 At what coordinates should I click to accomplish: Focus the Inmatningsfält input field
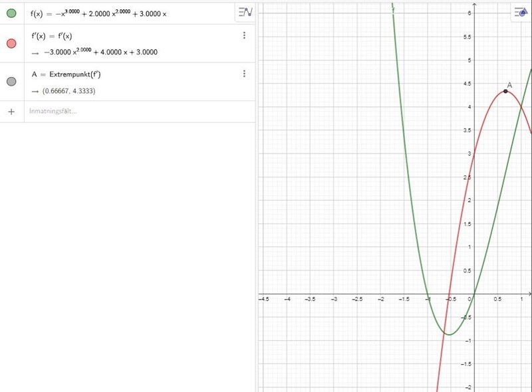pos(133,112)
